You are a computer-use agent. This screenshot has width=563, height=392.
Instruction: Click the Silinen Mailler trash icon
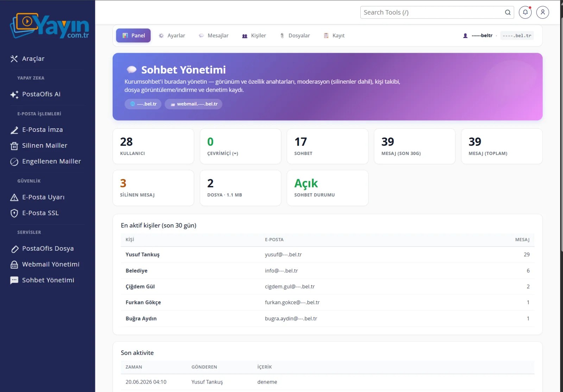tap(14, 146)
